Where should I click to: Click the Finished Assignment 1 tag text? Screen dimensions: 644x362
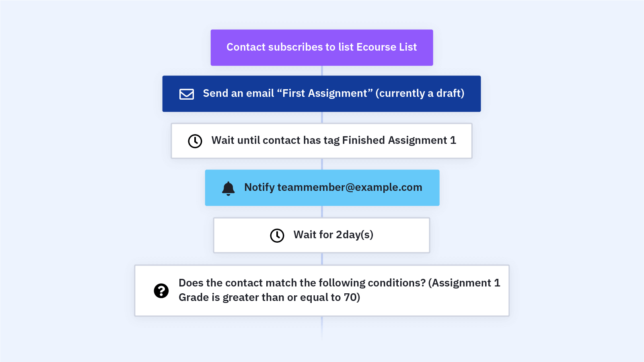click(x=399, y=140)
